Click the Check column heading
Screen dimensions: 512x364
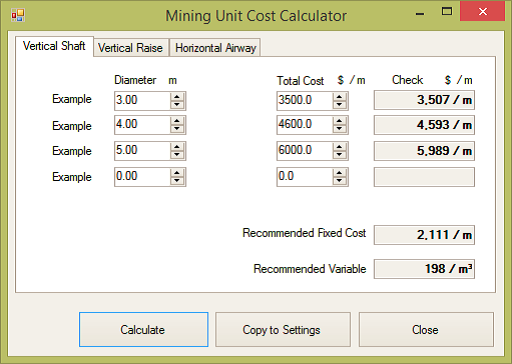click(x=407, y=80)
